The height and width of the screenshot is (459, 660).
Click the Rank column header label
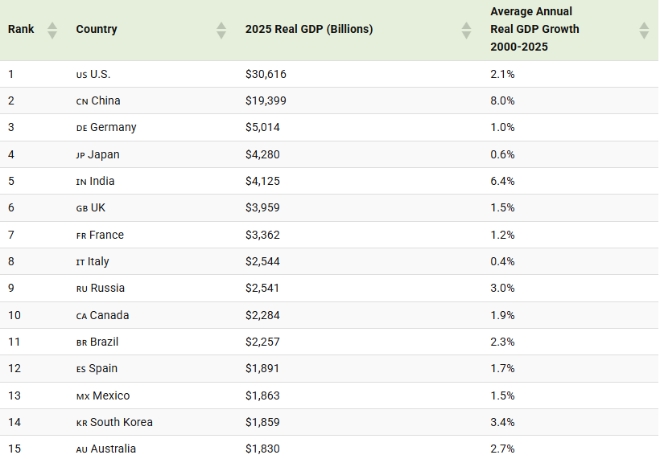21,30
